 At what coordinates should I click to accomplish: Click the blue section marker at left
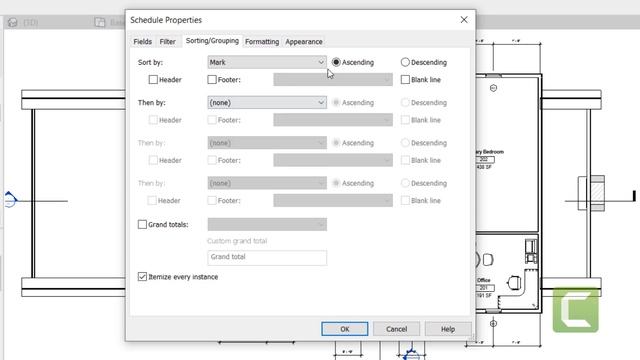[x=10, y=200]
